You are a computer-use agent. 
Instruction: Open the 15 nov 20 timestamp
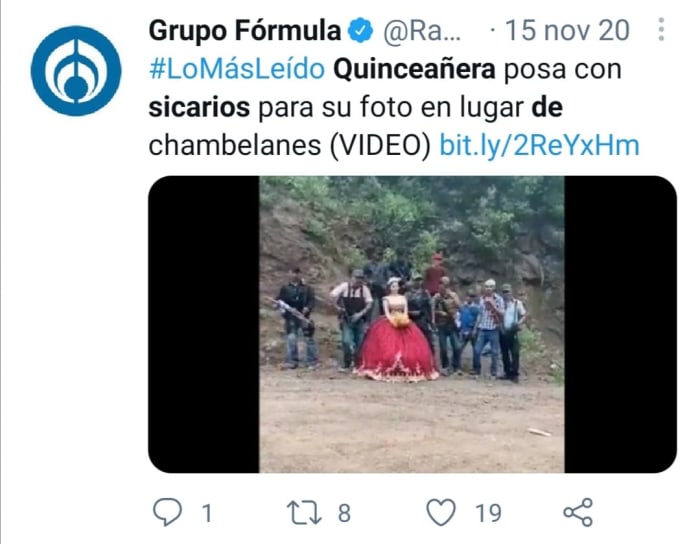point(567,30)
